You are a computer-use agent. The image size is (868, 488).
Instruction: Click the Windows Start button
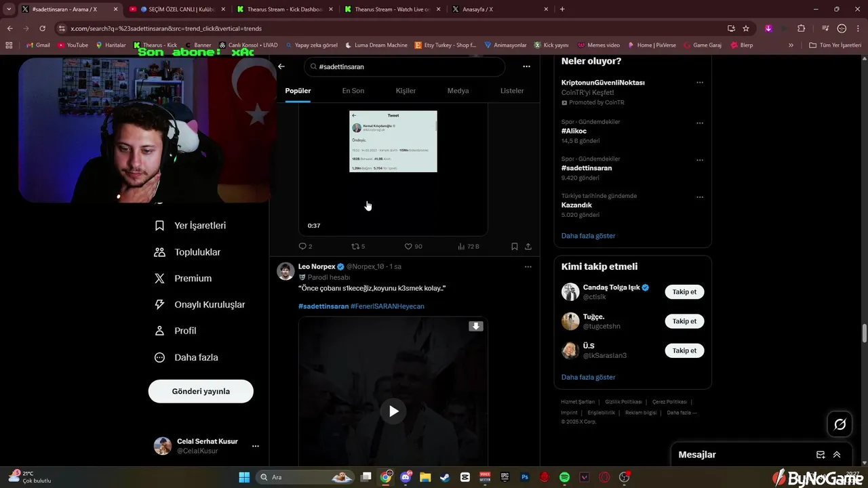(244, 477)
